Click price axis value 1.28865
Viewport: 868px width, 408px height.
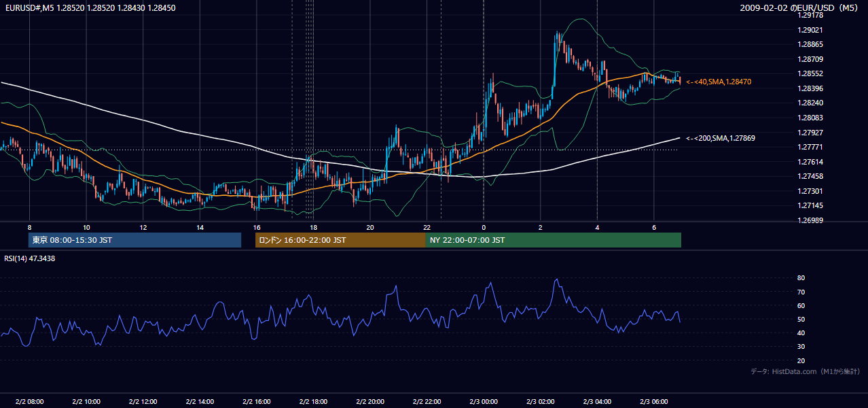(811, 44)
